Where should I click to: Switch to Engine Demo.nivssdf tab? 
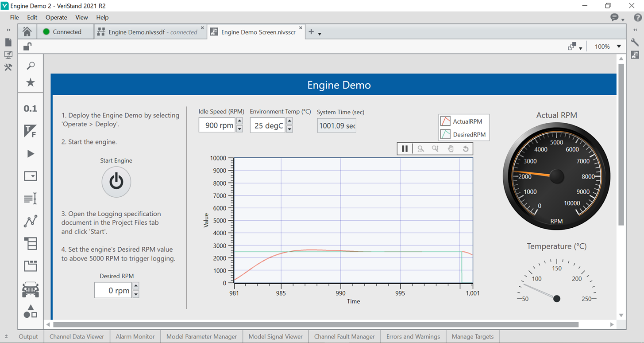click(150, 32)
